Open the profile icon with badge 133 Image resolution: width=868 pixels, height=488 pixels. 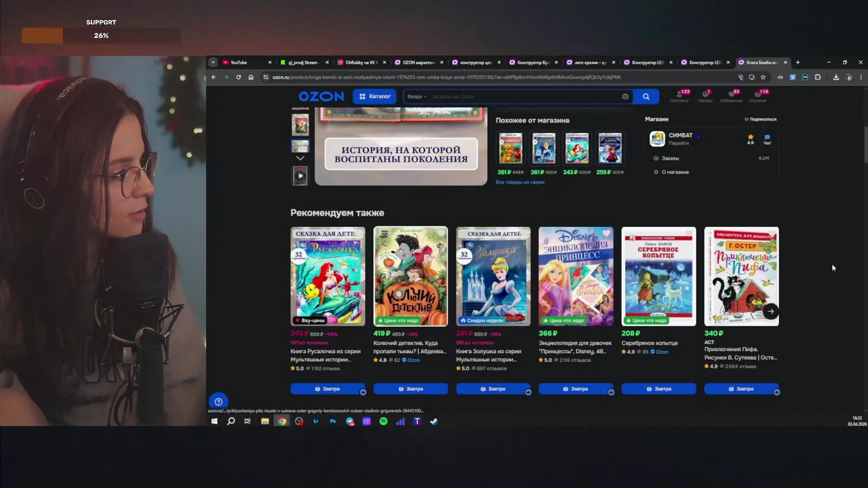coord(679,96)
